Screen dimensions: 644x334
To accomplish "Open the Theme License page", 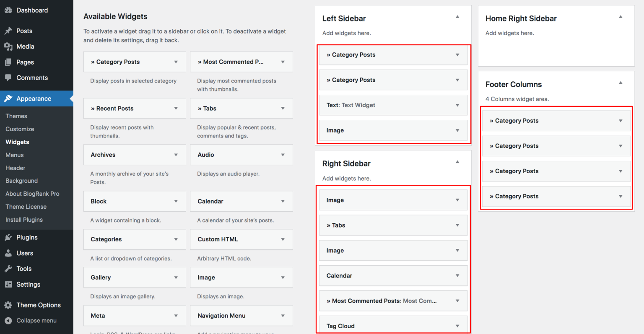I will pos(26,207).
